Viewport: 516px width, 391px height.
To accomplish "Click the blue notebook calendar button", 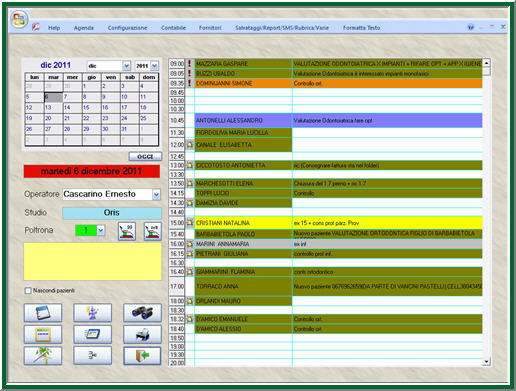I will click(43, 313).
